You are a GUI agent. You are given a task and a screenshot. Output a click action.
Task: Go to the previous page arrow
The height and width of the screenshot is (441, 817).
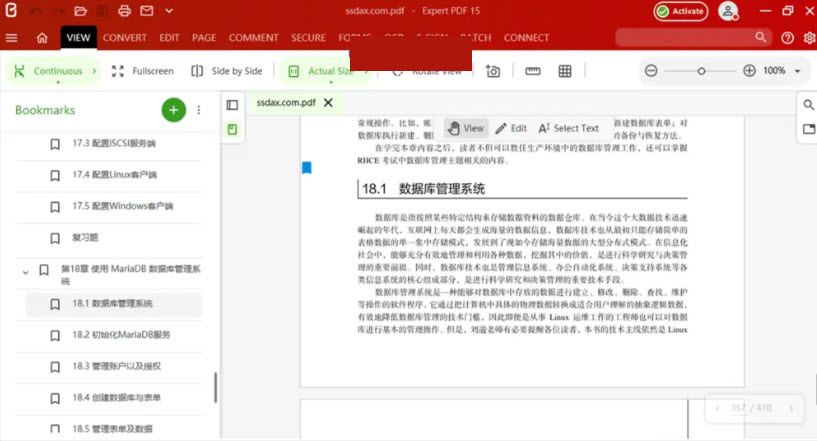[x=717, y=408]
